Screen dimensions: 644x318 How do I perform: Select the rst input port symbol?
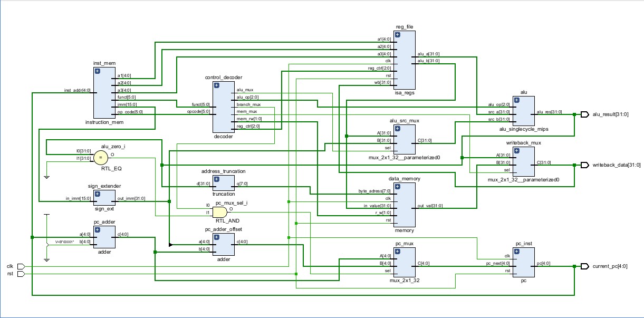click(x=21, y=274)
